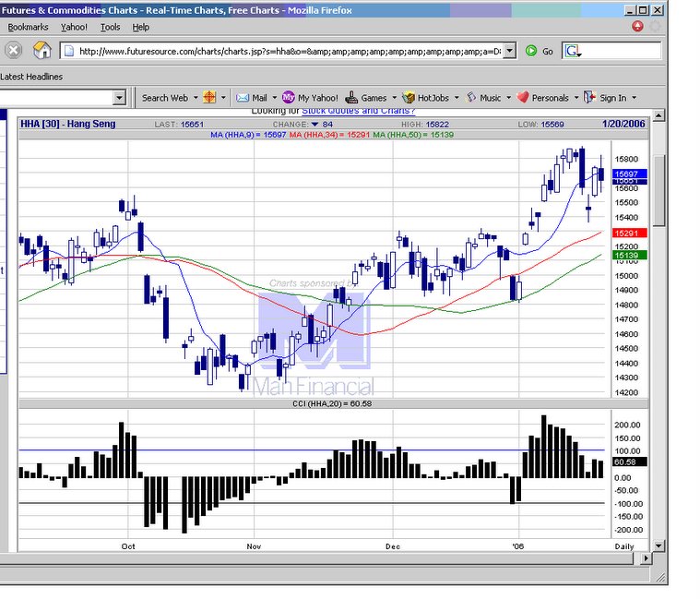Click the Search Web button
700x599 pixels.
pos(165,98)
